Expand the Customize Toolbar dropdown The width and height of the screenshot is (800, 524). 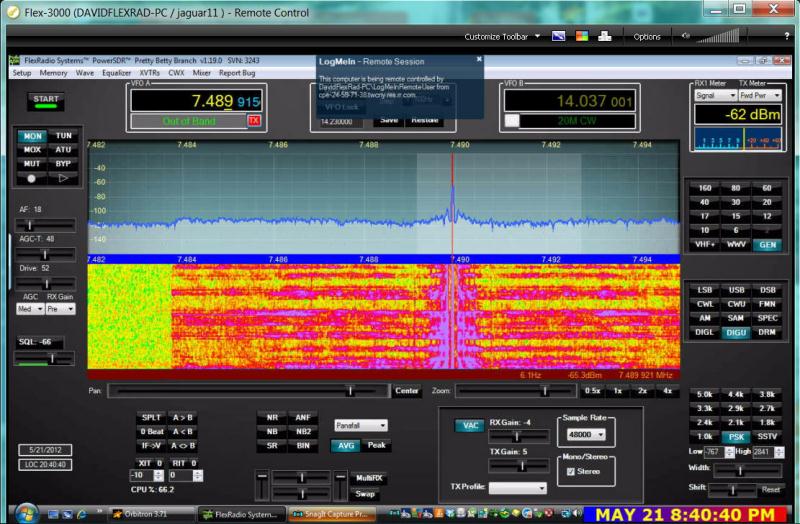[502, 37]
